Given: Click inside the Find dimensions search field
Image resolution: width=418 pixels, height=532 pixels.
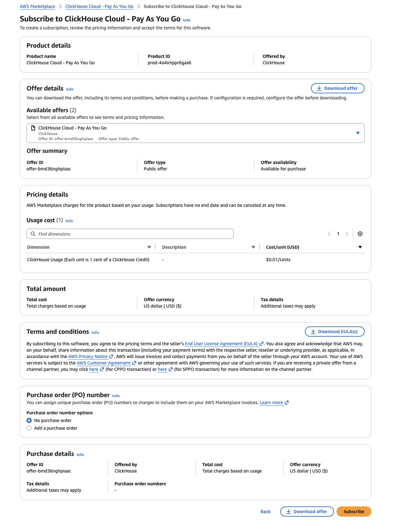Looking at the screenshot, I should [x=128, y=234].
